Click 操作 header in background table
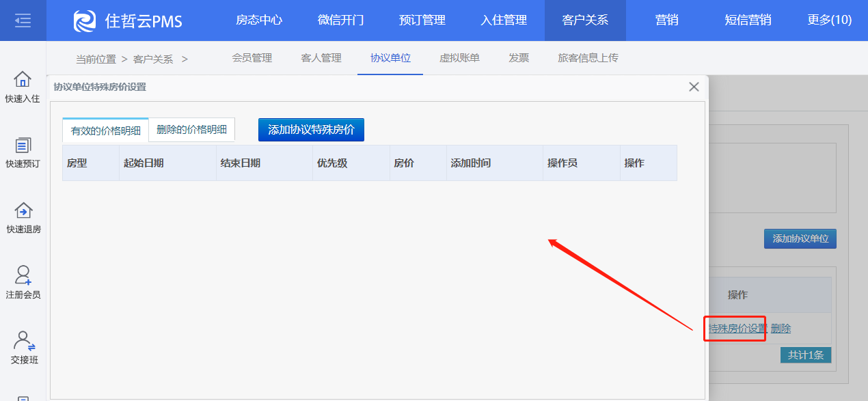The height and width of the screenshot is (401, 868). point(737,295)
